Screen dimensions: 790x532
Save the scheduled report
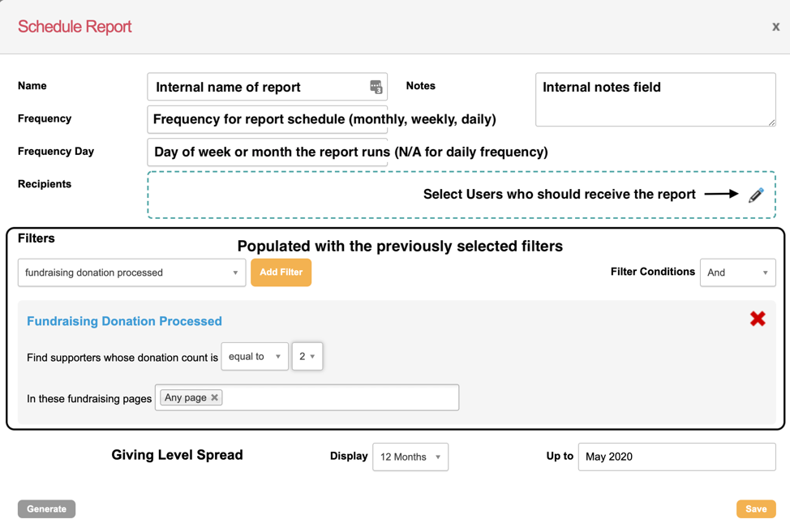coord(755,509)
